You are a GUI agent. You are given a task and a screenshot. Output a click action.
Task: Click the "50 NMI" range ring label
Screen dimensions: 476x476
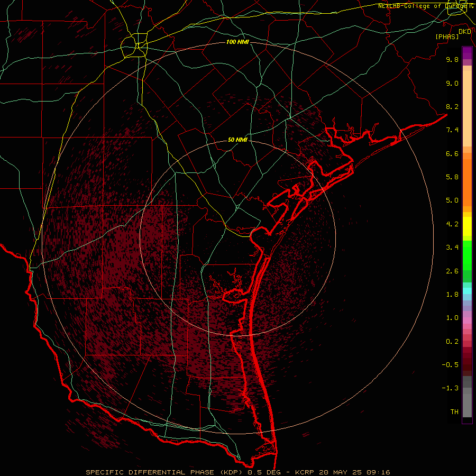tap(237, 140)
